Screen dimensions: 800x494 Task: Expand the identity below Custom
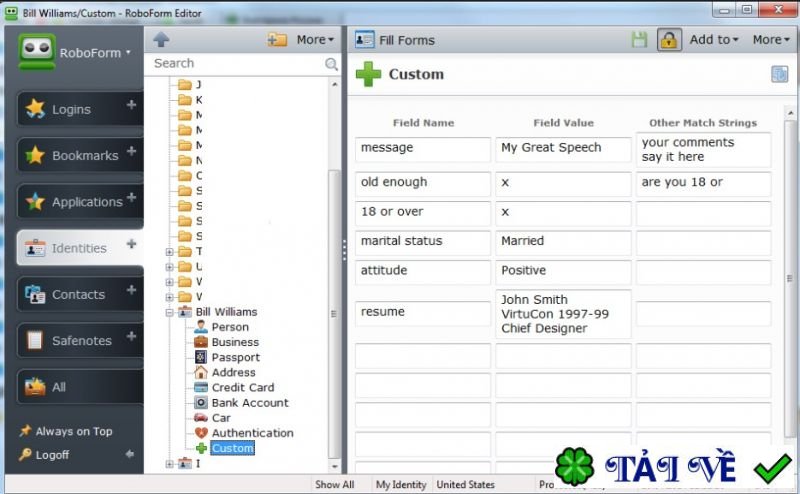(169, 464)
